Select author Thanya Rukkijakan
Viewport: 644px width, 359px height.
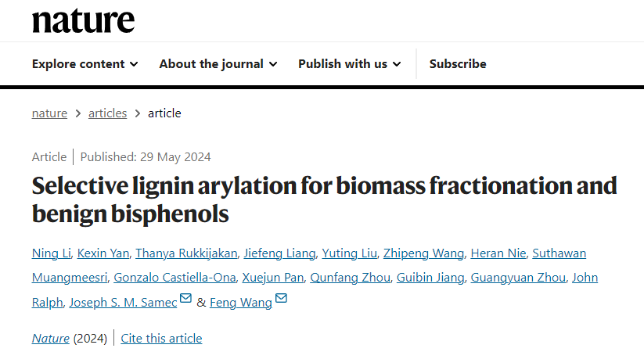[185, 253]
